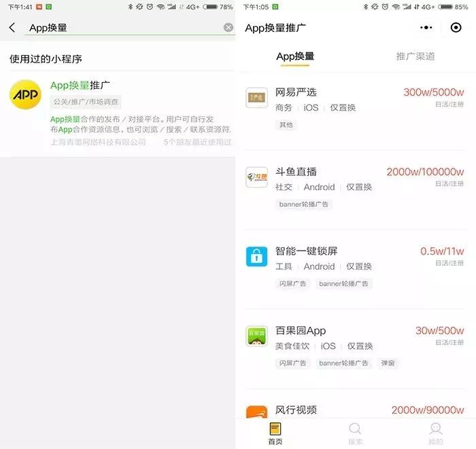Click 5个朋友最近使用过 text

point(197,142)
